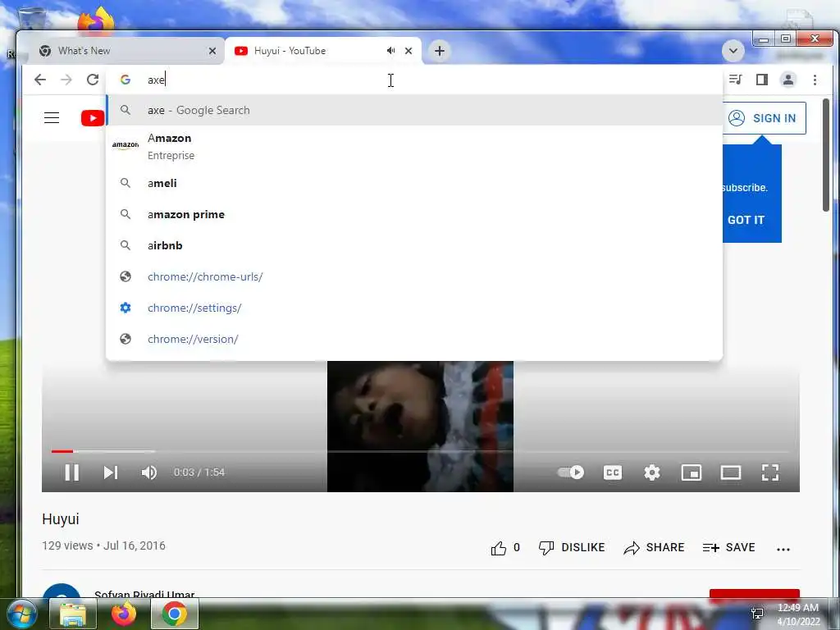The width and height of the screenshot is (840, 630).
Task: Pause the video
Action: [72, 472]
